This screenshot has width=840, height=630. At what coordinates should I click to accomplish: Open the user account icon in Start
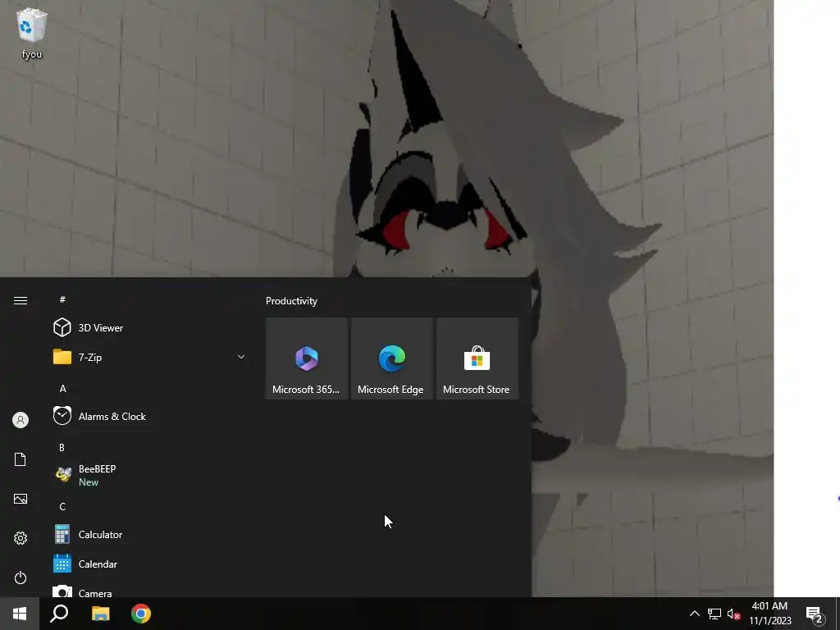(21, 420)
